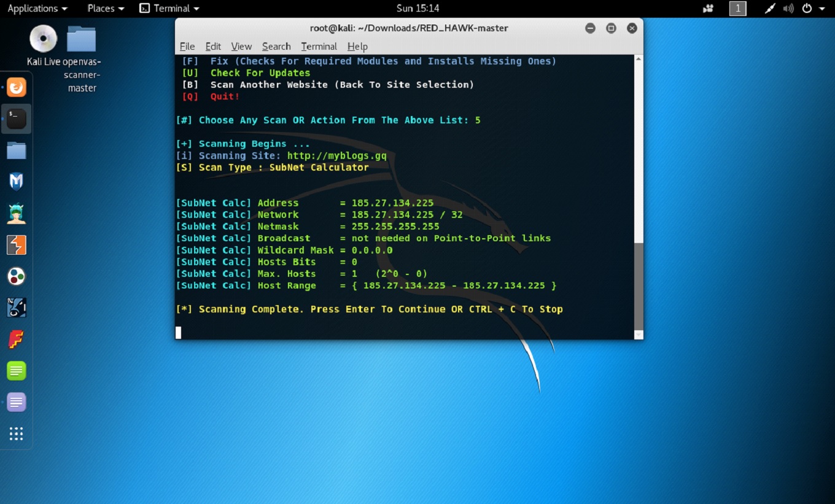Image resolution: width=835 pixels, height=504 pixels.
Task: Launch the BeEF framework dock icon
Action: pyautogui.click(x=17, y=308)
